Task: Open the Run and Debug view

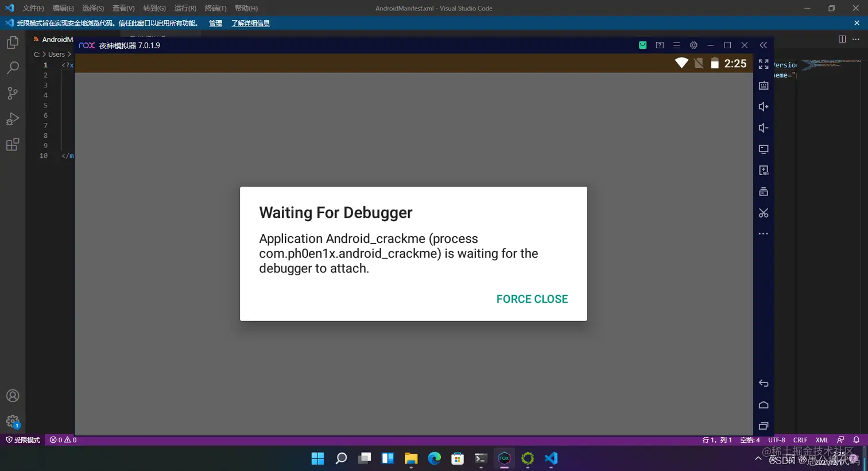Action: [x=13, y=119]
